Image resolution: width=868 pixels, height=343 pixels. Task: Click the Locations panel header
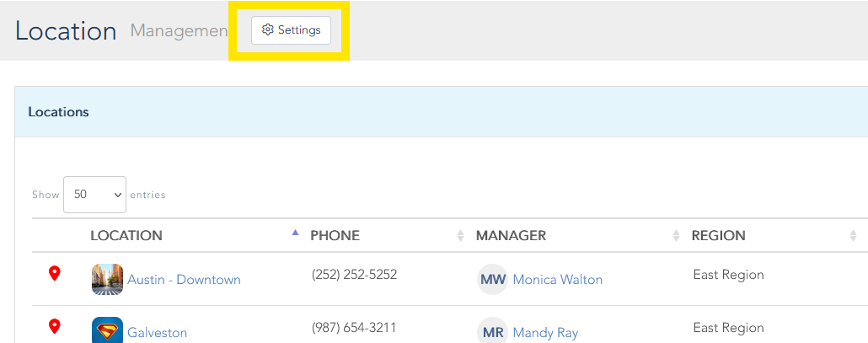pyautogui.click(x=58, y=111)
